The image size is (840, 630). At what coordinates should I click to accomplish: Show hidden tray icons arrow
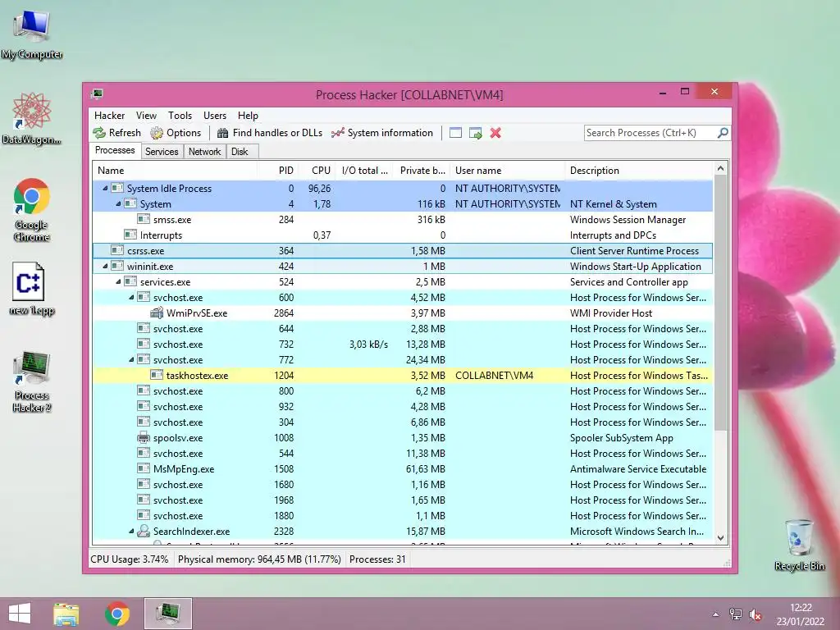[x=715, y=614]
